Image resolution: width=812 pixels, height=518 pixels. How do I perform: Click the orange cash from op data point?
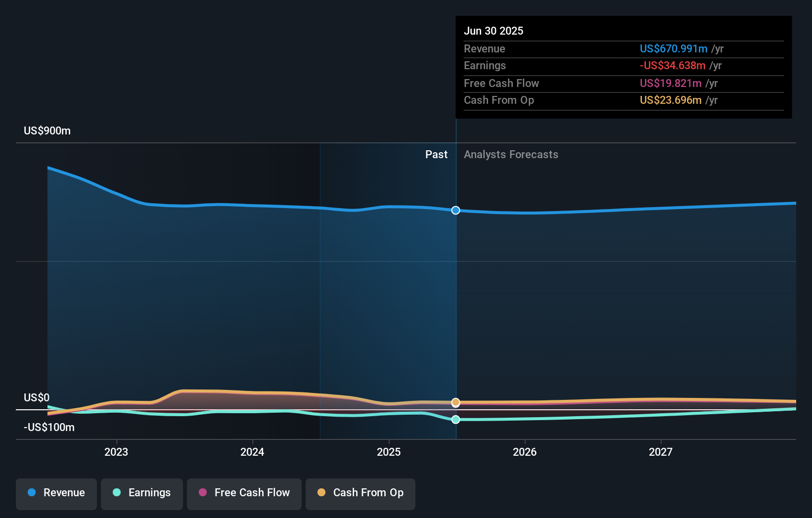point(455,402)
